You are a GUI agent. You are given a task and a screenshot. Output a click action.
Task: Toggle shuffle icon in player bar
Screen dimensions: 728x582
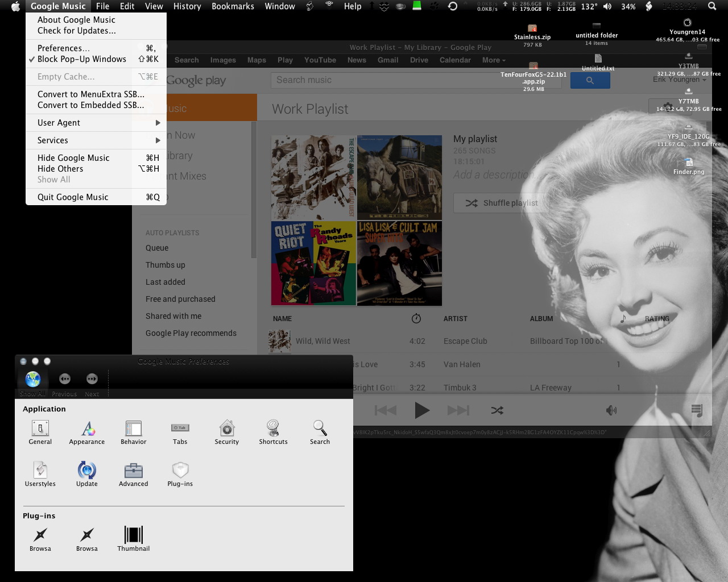(497, 410)
